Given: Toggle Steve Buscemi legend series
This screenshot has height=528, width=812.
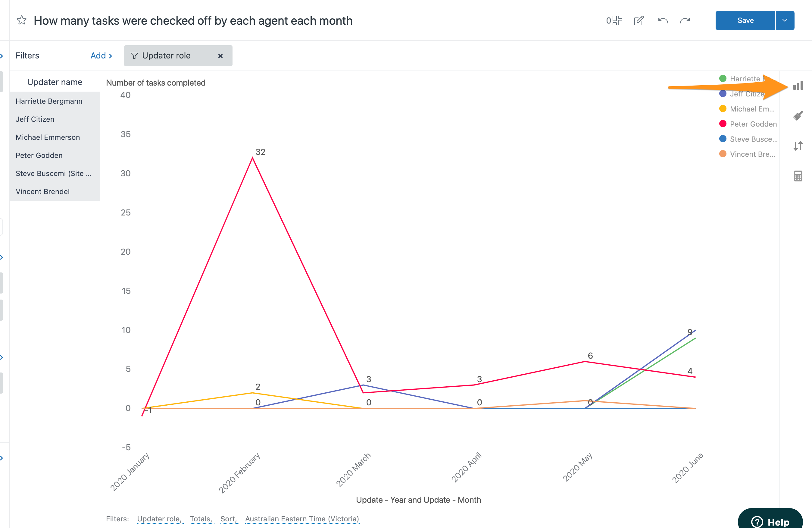Looking at the screenshot, I should click(748, 139).
